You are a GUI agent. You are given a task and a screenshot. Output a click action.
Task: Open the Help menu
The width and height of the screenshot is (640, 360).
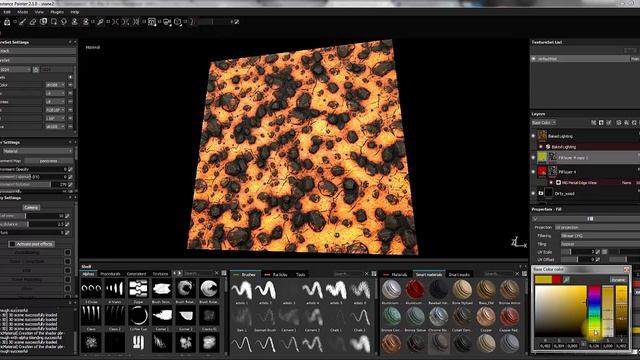(x=74, y=12)
